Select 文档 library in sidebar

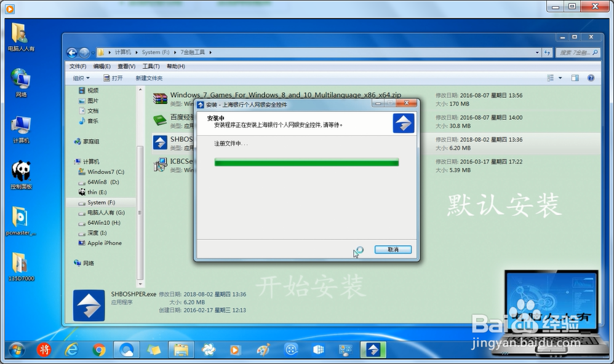pos(89,111)
